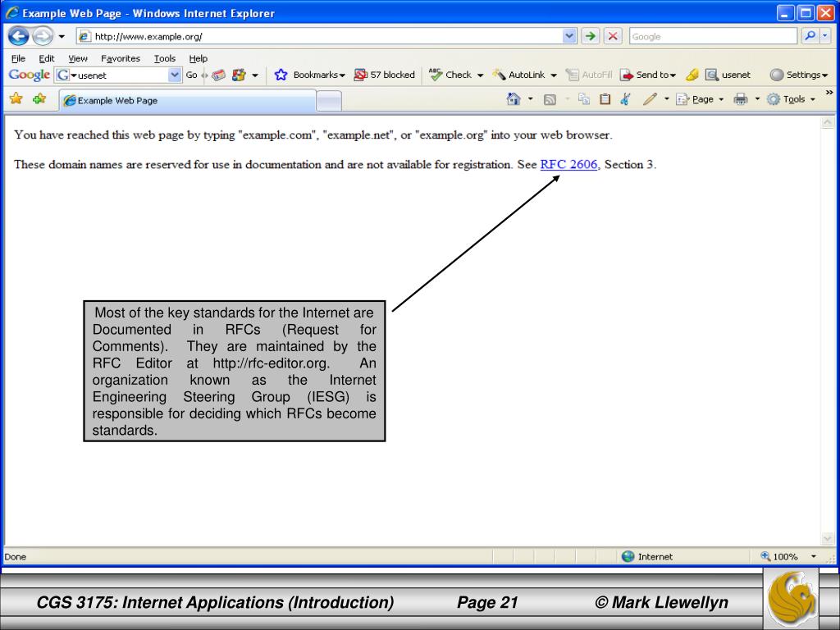Click the Home icon on command bar
840x630 pixels.
514,99
